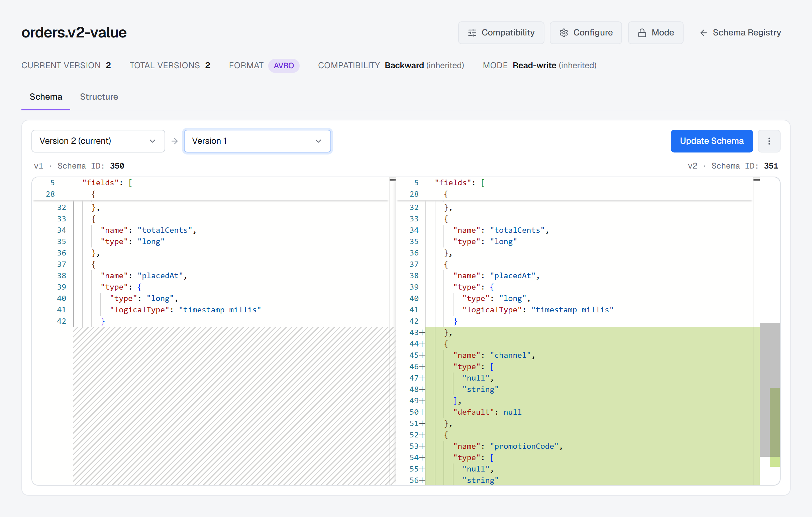Click line number 42 in right pane

click(x=414, y=321)
